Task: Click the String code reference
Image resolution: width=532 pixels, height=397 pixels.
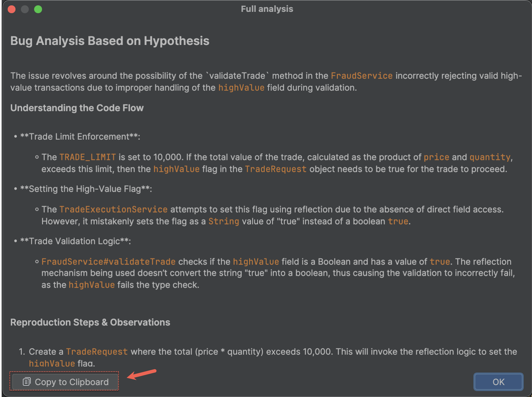Action: tap(224, 221)
